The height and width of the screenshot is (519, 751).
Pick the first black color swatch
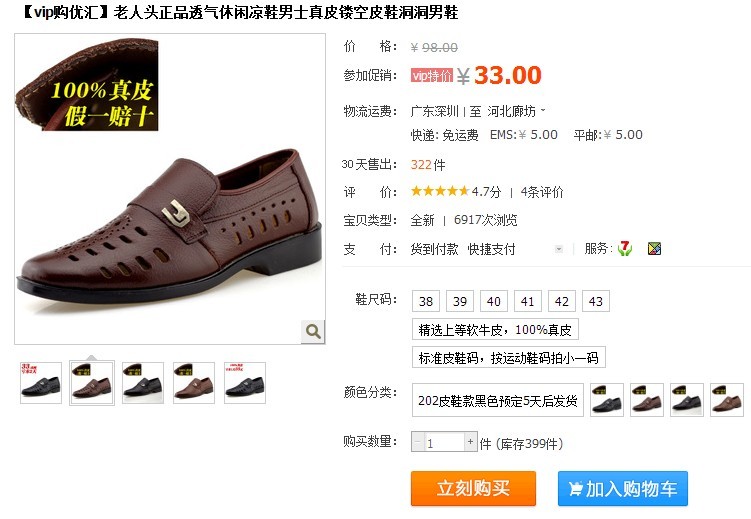607,400
